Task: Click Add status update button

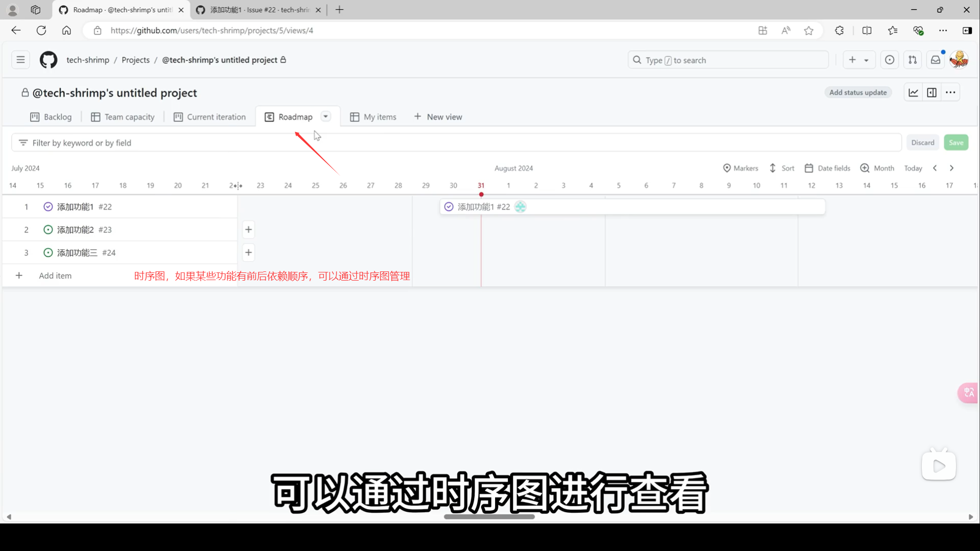Action: click(857, 92)
